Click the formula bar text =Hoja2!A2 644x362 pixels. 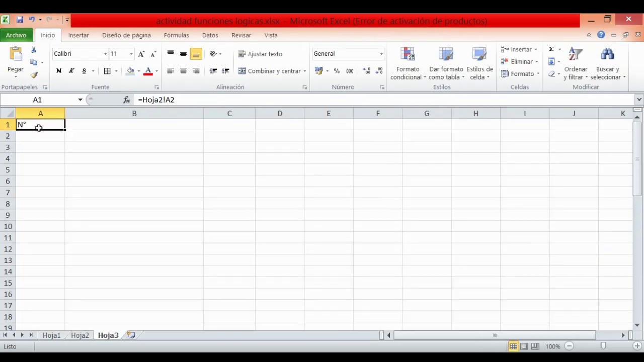(156, 100)
